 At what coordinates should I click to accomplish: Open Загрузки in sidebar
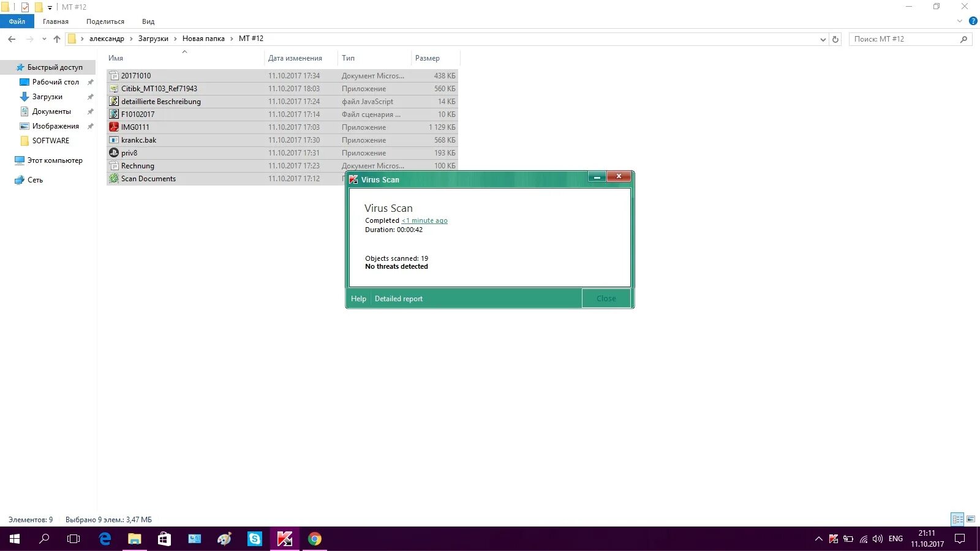(x=47, y=97)
